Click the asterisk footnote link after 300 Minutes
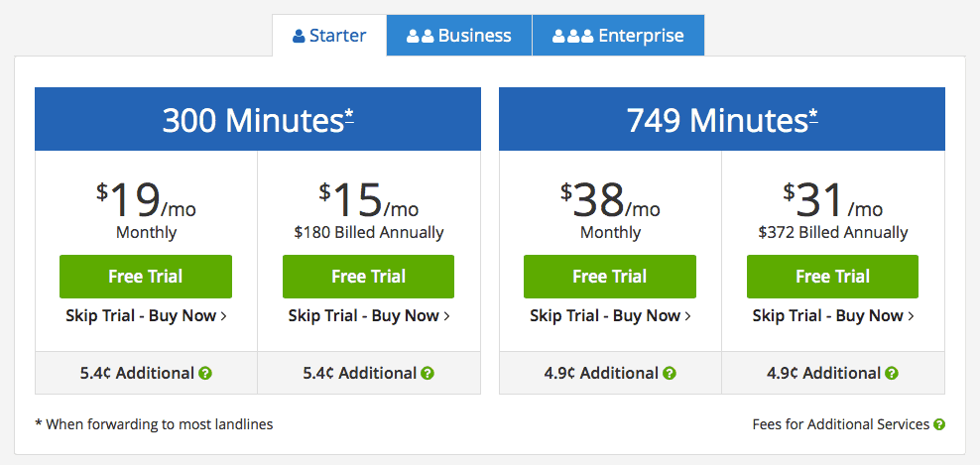 349,114
